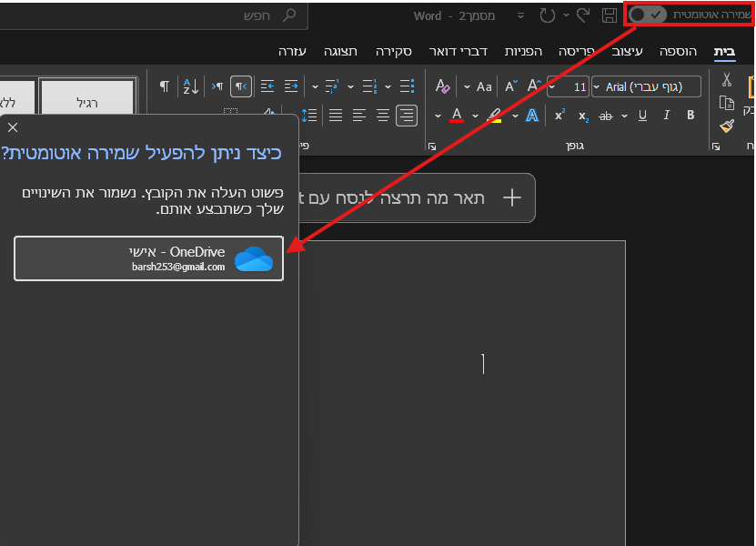This screenshot has height=546, width=756.
Task: Select the רגיל style thumbnail
Action: coord(86,98)
